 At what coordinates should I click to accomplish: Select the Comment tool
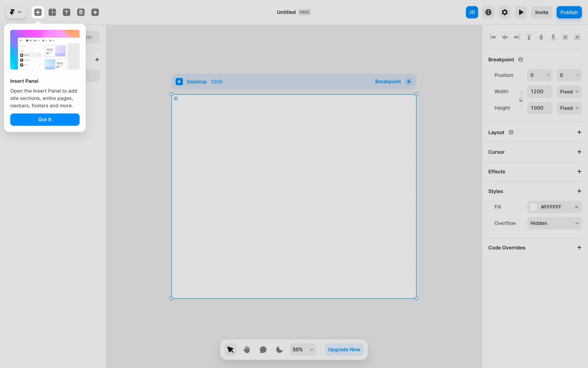point(263,350)
